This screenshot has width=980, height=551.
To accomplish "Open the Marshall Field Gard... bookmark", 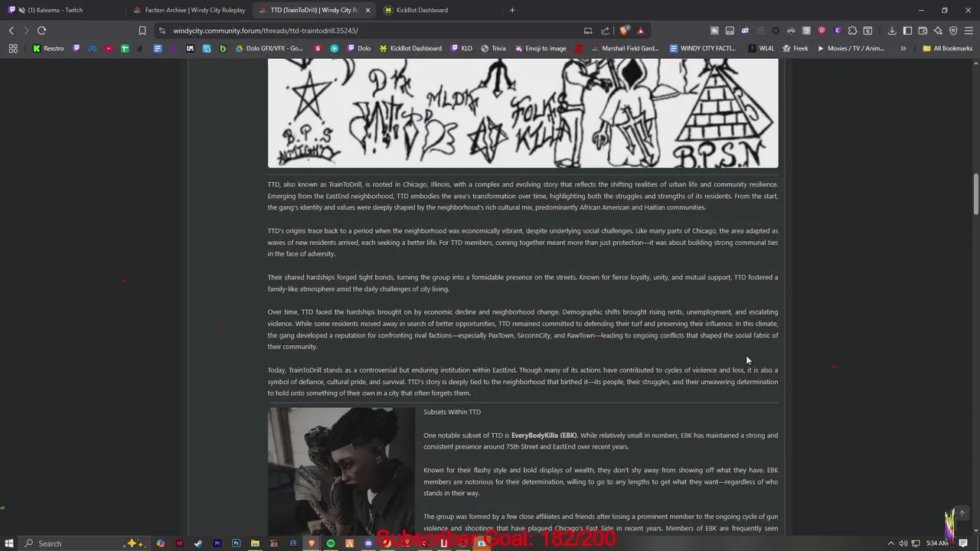I will (x=624, y=48).
